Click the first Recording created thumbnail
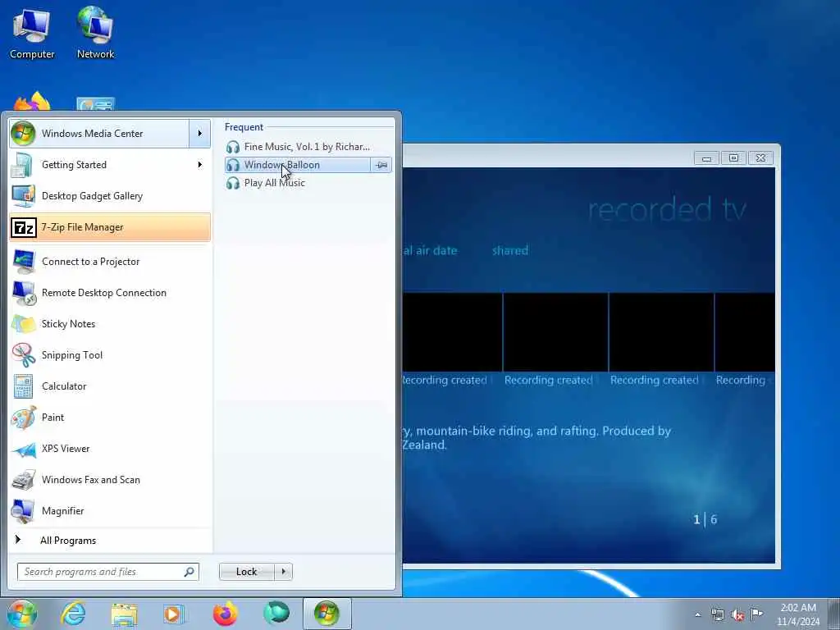Viewport: 840px width, 630px height. [x=452, y=332]
